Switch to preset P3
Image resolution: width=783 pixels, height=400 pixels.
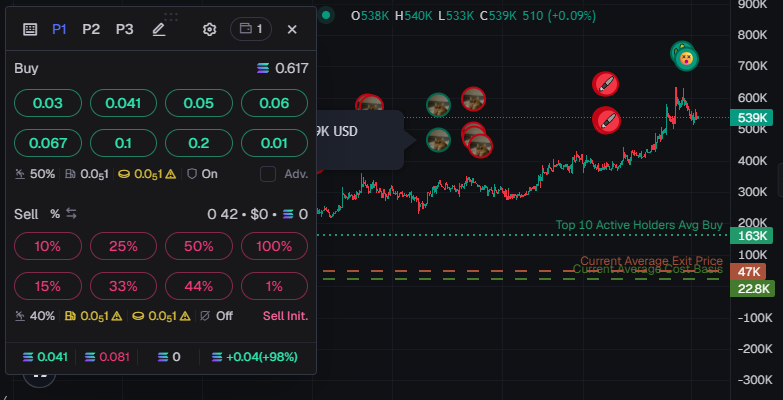click(x=125, y=29)
